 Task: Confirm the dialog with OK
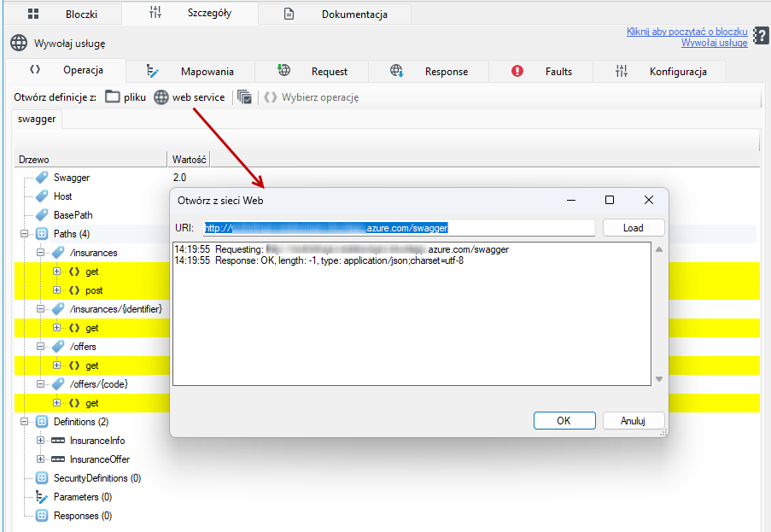point(564,420)
